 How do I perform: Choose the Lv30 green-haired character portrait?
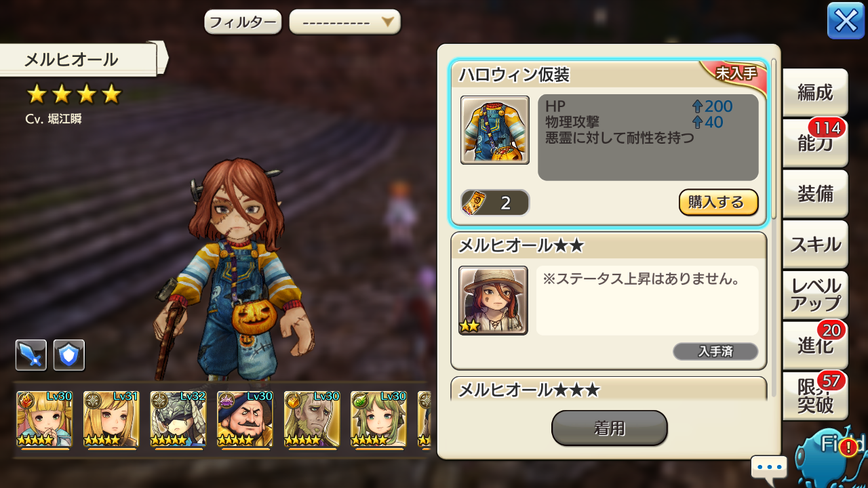point(378,420)
